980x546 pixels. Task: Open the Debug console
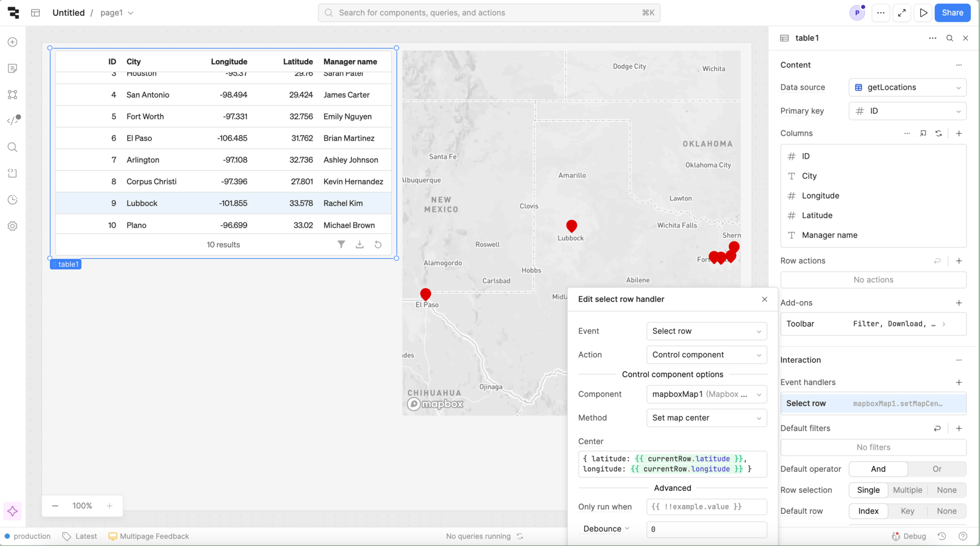point(909,536)
